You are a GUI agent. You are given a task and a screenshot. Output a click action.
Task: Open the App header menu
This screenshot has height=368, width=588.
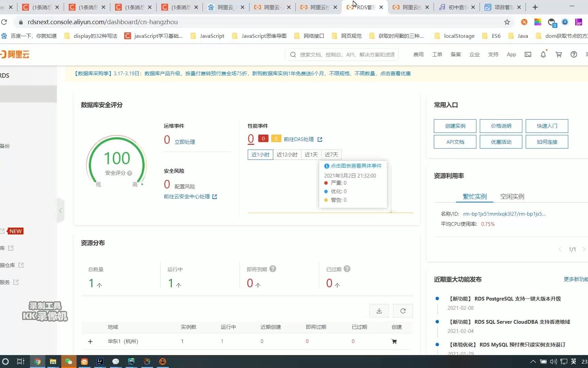point(511,55)
